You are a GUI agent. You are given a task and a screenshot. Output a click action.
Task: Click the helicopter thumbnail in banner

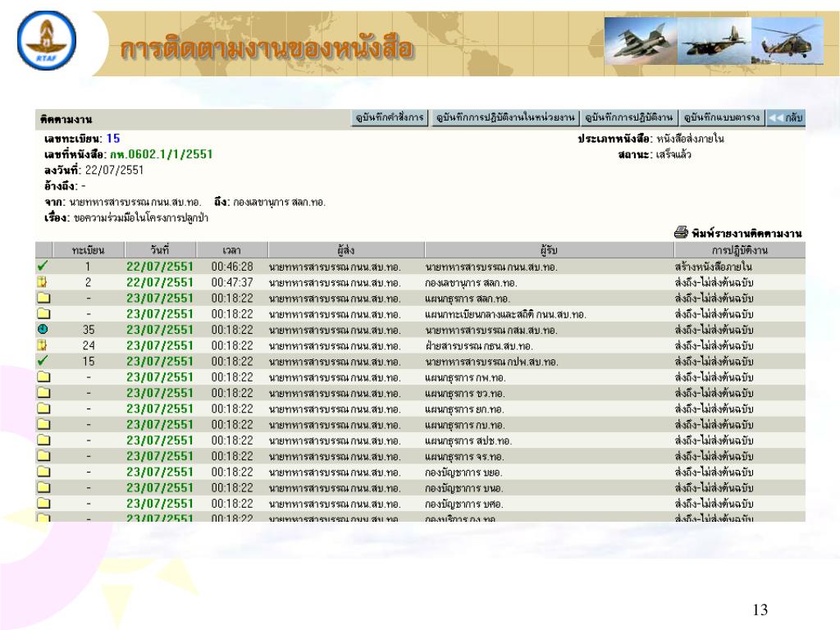click(787, 41)
